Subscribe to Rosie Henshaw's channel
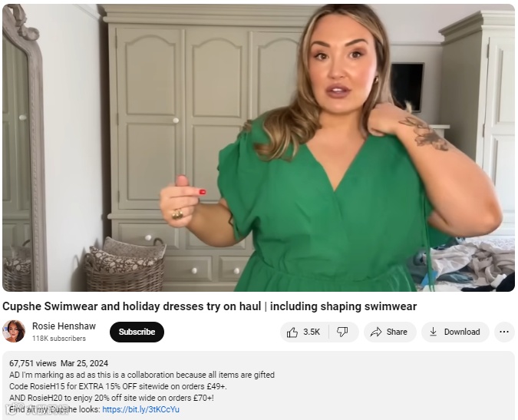Screen dimensions: 518x420 pos(137,332)
